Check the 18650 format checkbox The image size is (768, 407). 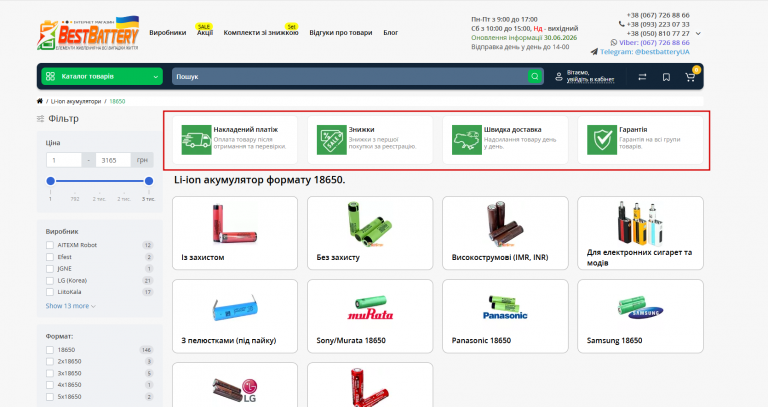click(49, 350)
